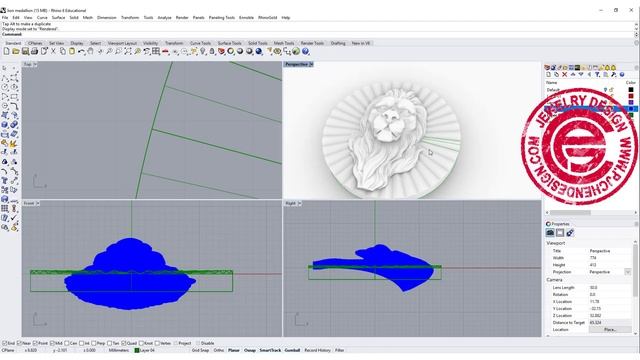Switch to the Solid Tools toolbar tab
Viewport: 640px width, 360px height.
(258, 43)
